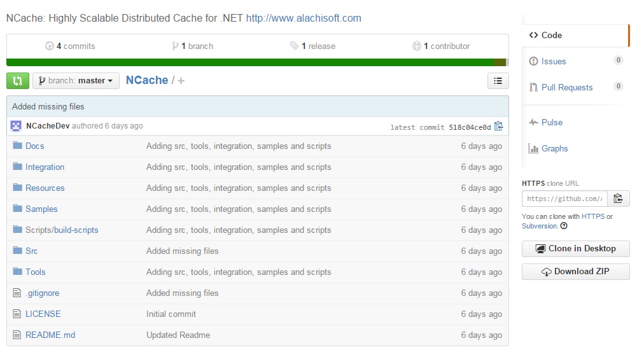Open commit hash 518c04ce0d
644x350 pixels.
coord(470,127)
